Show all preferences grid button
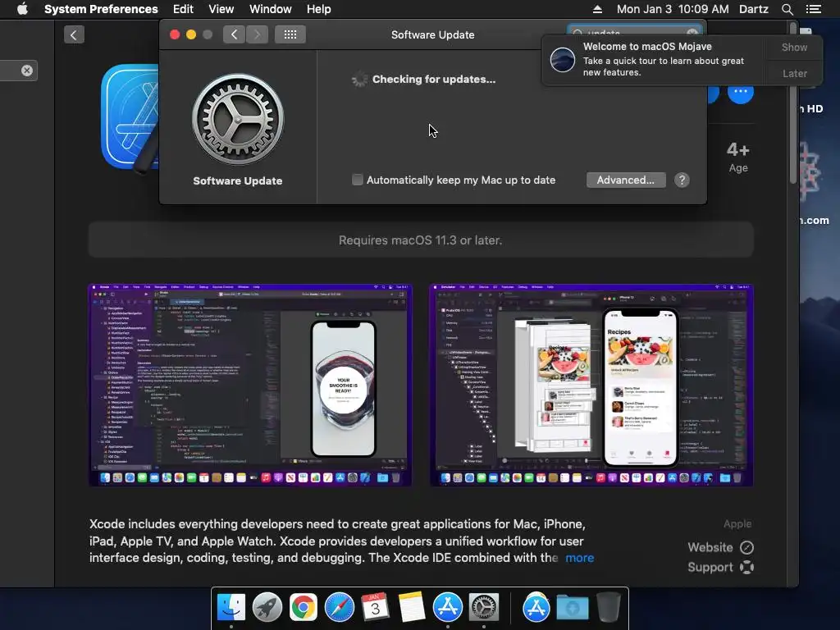840x630 pixels. [x=290, y=34]
